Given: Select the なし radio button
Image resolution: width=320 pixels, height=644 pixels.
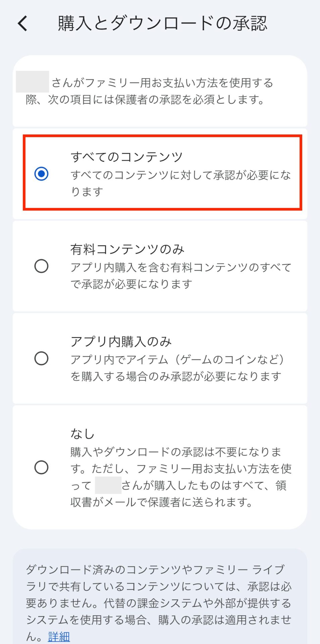Looking at the screenshot, I should click(41, 467).
